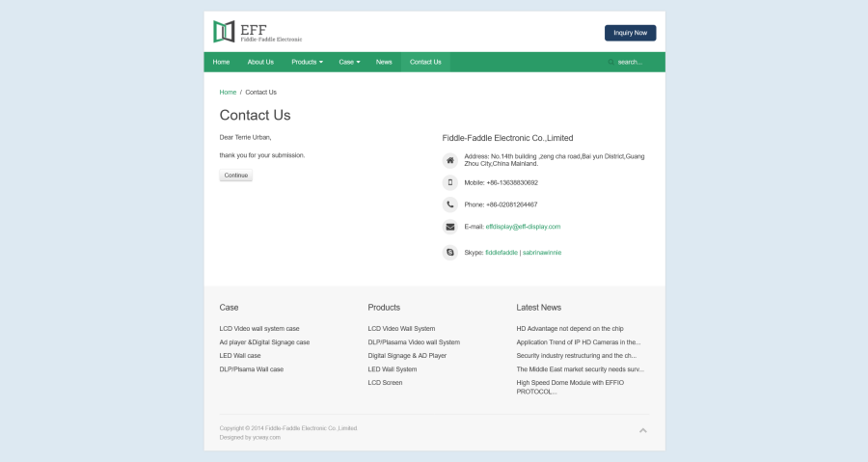868x462 pixels.
Task: Click the Home breadcrumb link
Action: (x=228, y=93)
